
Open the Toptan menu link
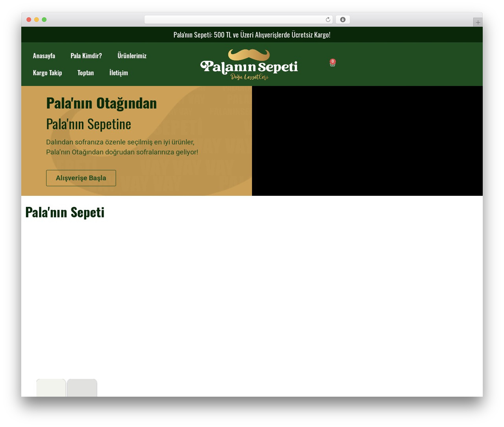(85, 73)
